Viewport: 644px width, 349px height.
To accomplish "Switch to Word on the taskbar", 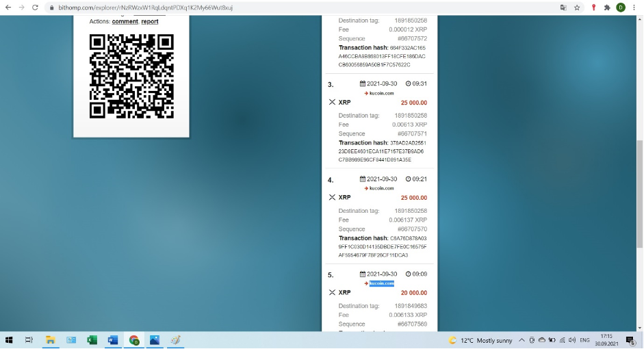I will (x=113, y=340).
